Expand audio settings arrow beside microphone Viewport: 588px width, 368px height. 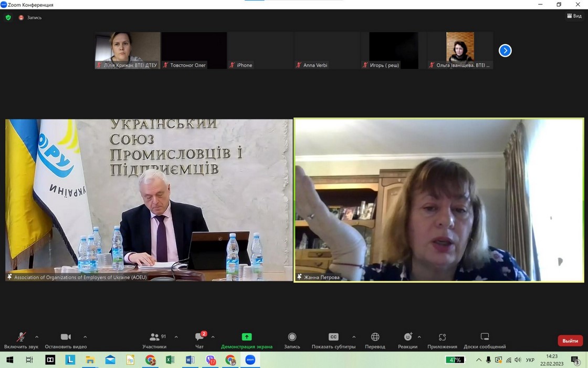point(37,337)
